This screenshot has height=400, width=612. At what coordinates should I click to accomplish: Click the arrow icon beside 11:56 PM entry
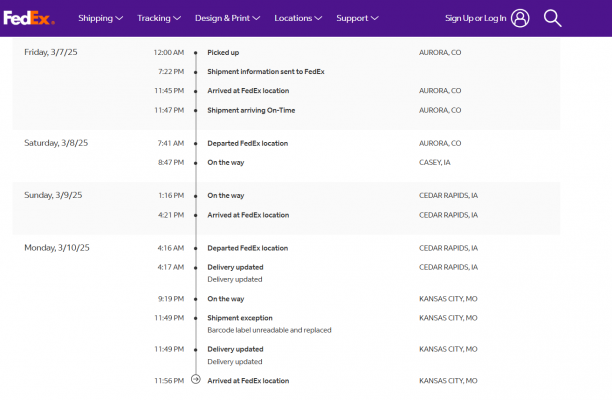pos(196,379)
